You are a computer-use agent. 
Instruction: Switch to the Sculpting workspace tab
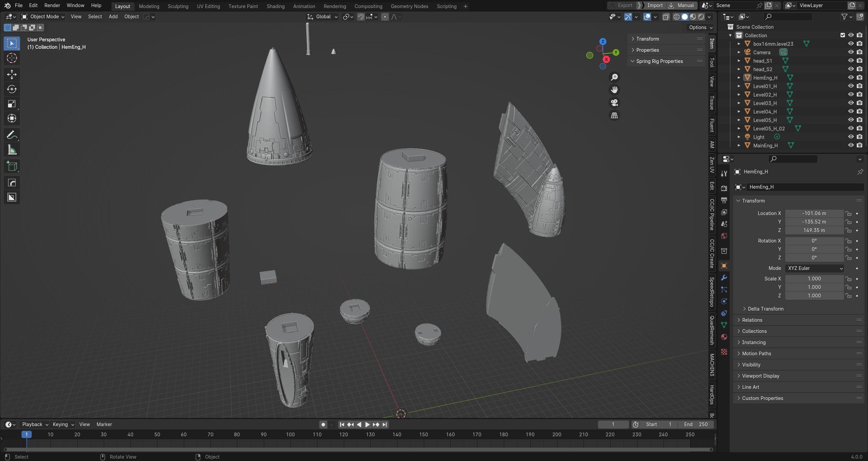(x=178, y=6)
